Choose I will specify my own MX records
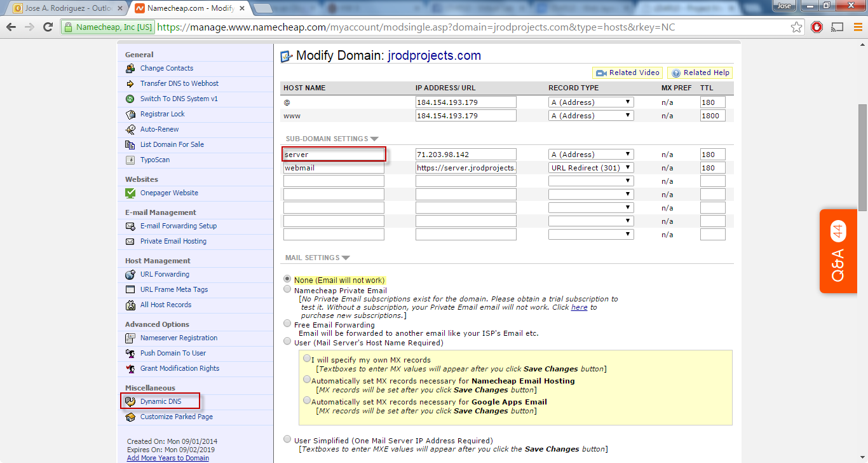The image size is (868, 463). (x=307, y=359)
